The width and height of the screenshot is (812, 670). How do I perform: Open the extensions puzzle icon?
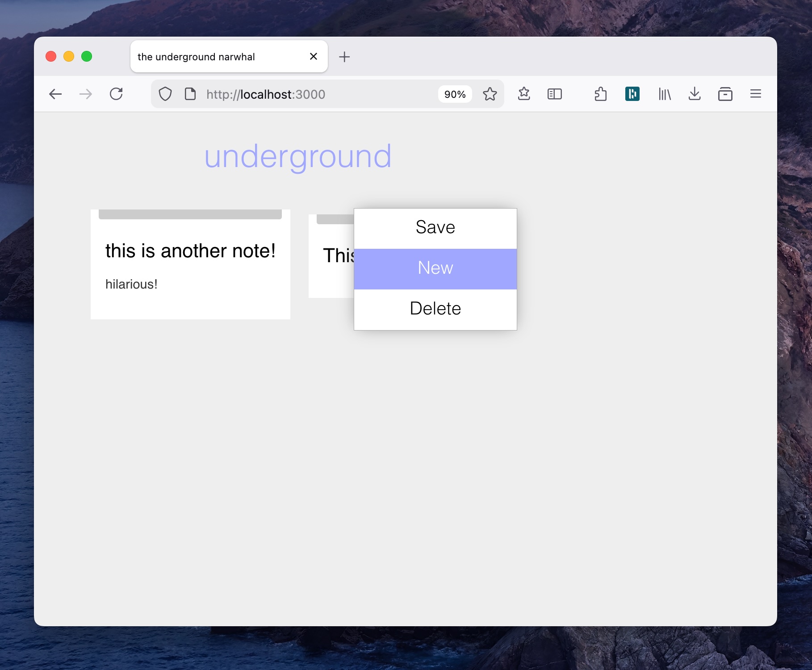(600, 94)
